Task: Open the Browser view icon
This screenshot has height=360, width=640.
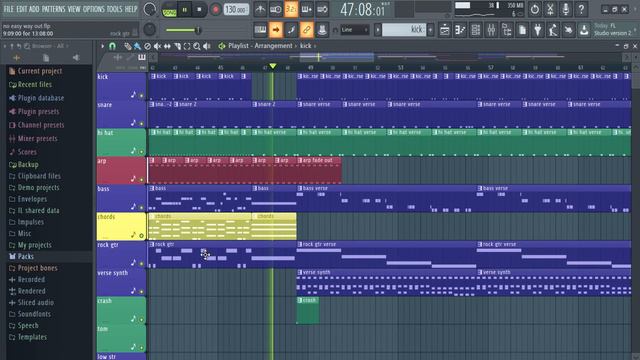Action: (x=507, y=30)
